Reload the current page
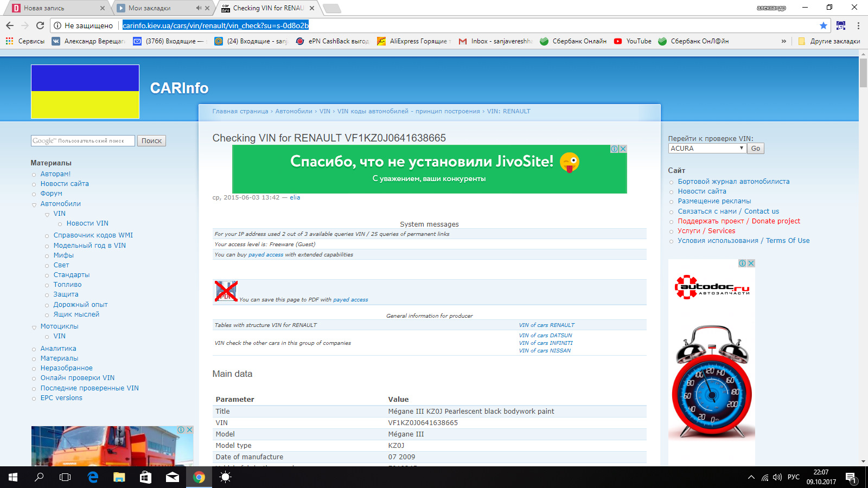Viewport: 868px width, 488px height. [x=40, y=25]
